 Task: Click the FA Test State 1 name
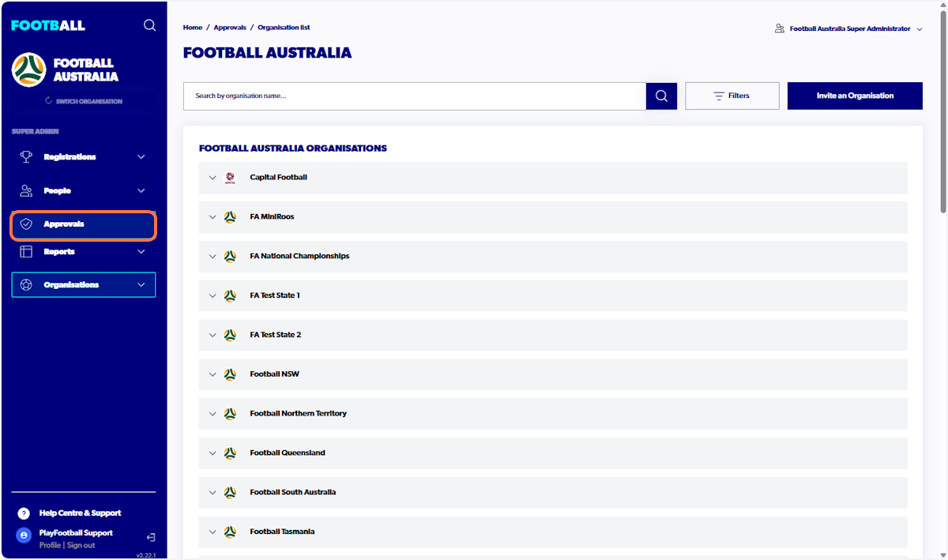[275, 295]
